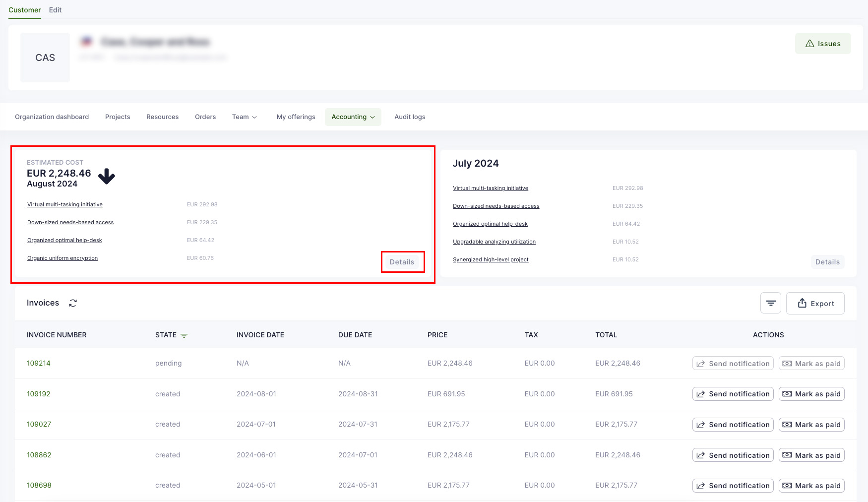
Task: Send notification for invoice 108862
Action: point(733,455)
